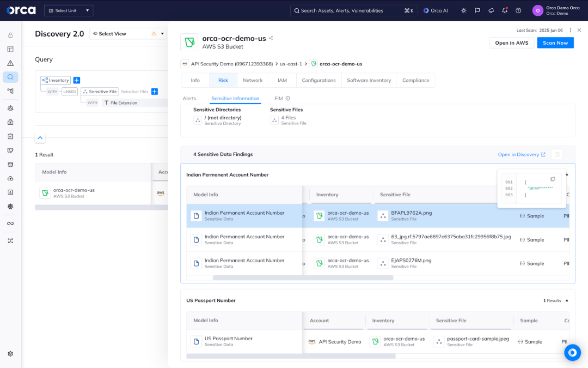
Task: Open the three-dot menu near Last Scan
Action: [571, 30]
